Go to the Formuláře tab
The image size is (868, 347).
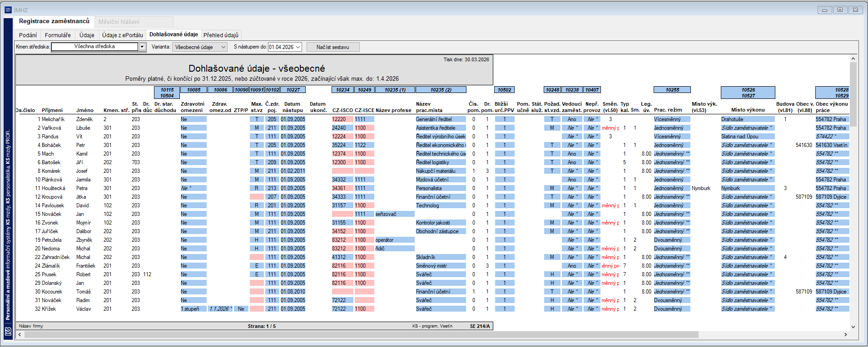click(x=58, y=35)
